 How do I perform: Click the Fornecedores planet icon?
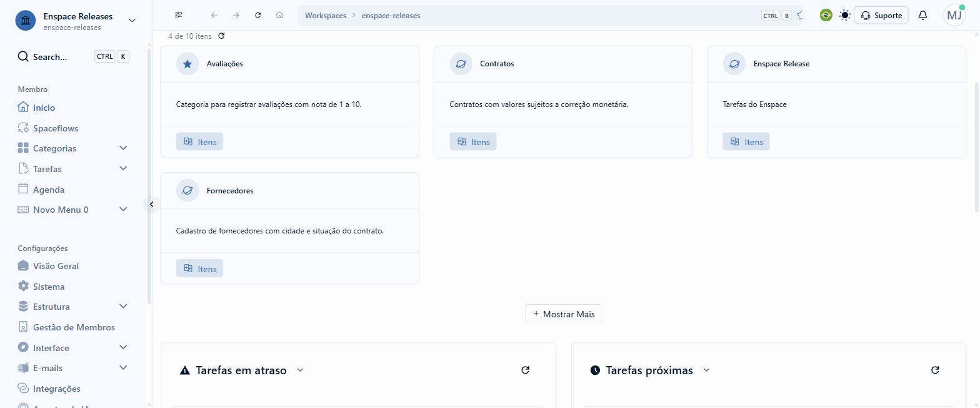point(187,190)
